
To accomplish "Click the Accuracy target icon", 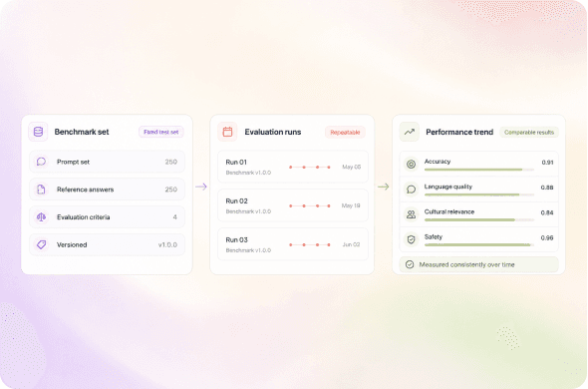I will [412, 165].
